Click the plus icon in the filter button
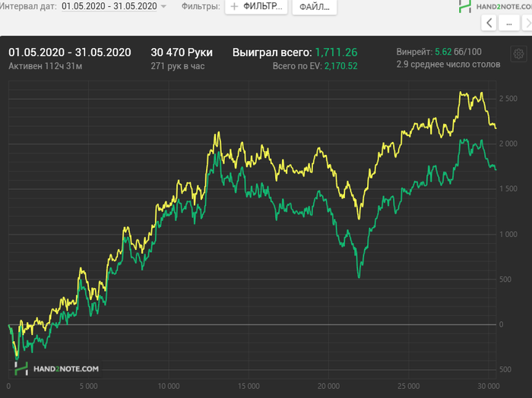 [x=234, y=6]
